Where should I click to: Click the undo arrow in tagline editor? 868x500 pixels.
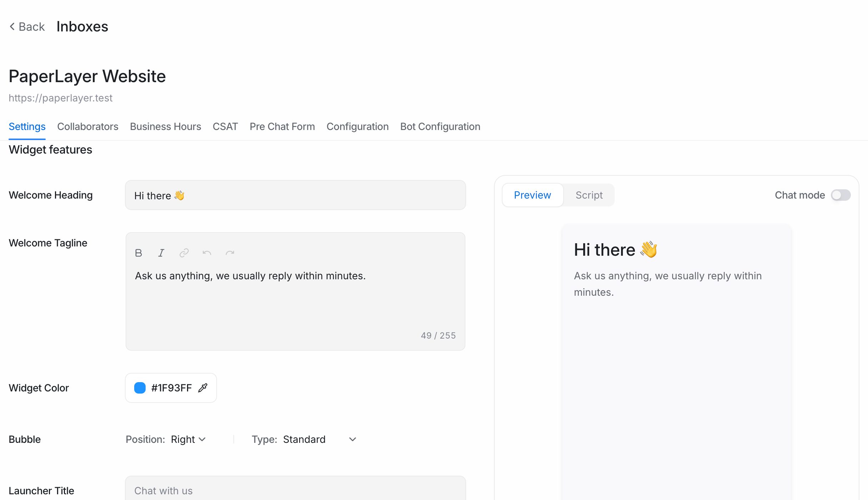(207, 253)
